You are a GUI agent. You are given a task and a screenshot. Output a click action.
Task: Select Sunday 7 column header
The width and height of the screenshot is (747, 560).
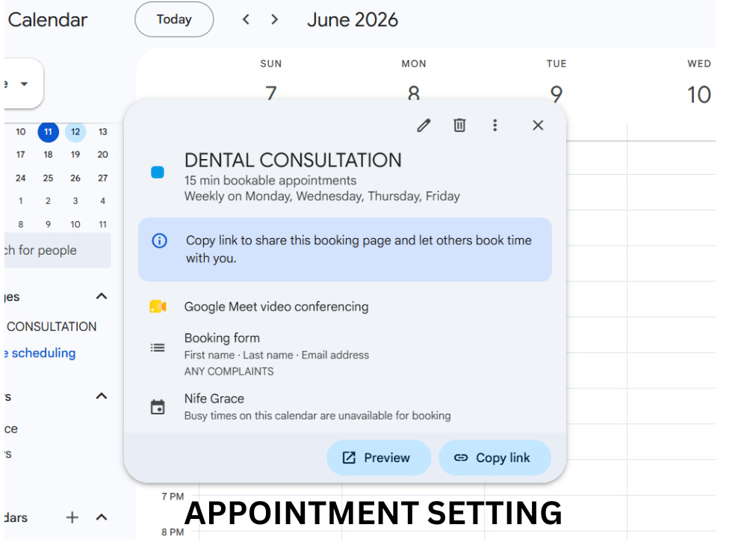271,79
